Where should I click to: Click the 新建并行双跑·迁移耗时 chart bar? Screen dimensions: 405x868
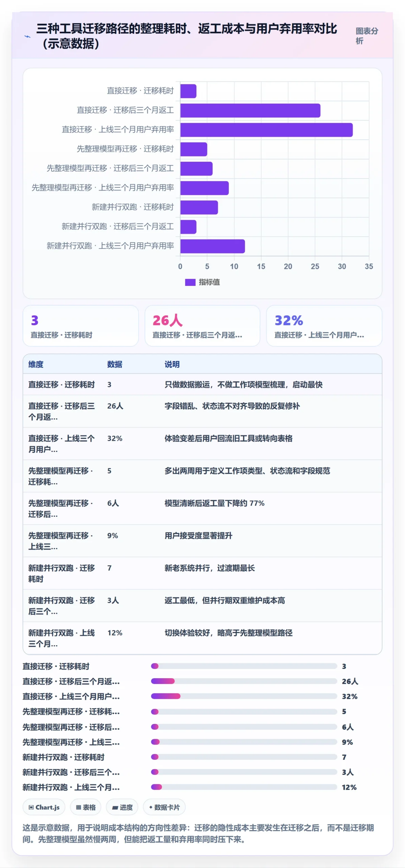point(199,208)
